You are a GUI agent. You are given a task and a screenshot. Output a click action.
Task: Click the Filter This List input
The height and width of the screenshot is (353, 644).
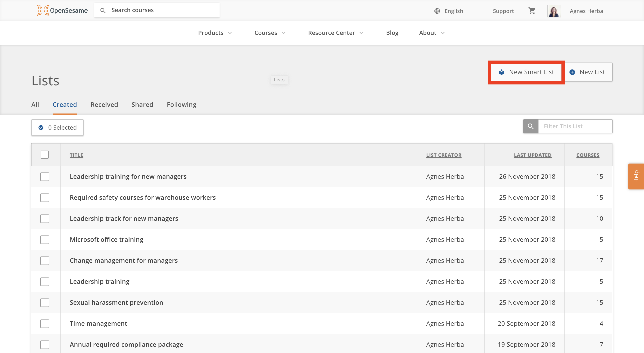(x=575, y=126)
